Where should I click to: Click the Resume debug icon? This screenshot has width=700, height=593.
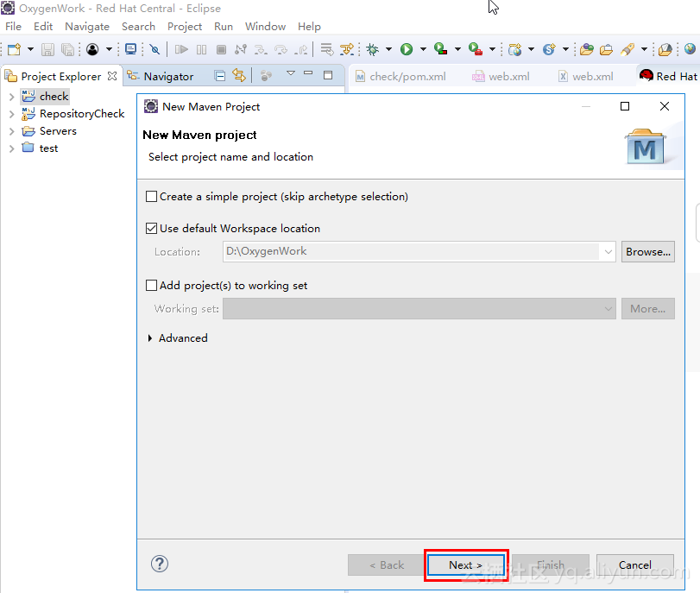coord(181,49)
